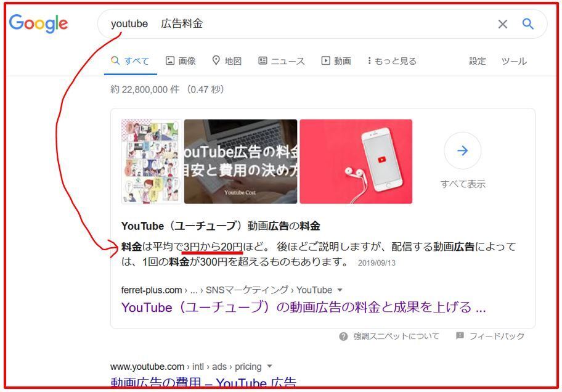Viewport: 562px width, 392px height.
Task: Select the すべて tab
Action: tap(130, 61)
